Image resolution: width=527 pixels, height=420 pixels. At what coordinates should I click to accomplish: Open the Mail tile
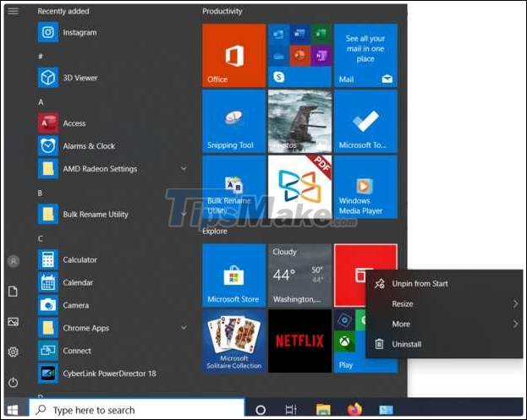(365, 56)
